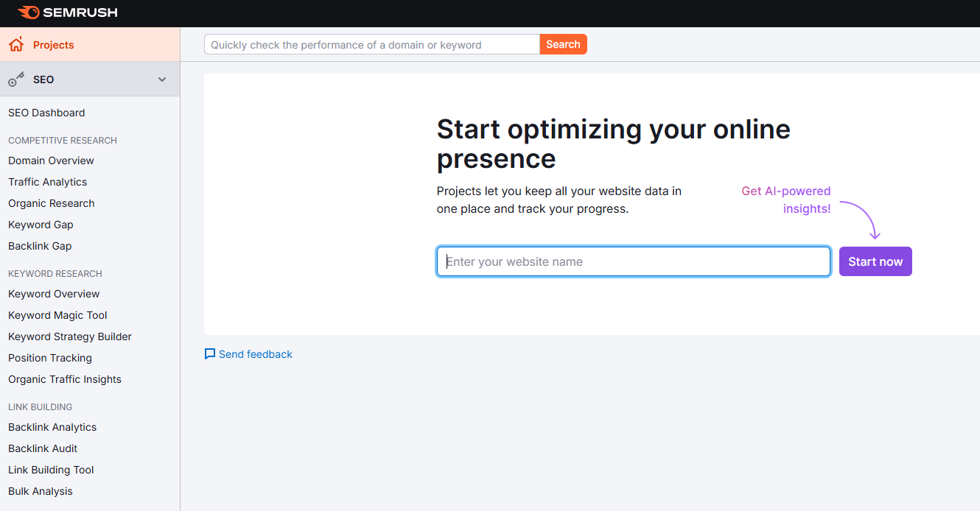Viewport: 980px width, 511px height.
Task: Select Backlink Gap
Action: pyautogui.click(x=40, y=245)
